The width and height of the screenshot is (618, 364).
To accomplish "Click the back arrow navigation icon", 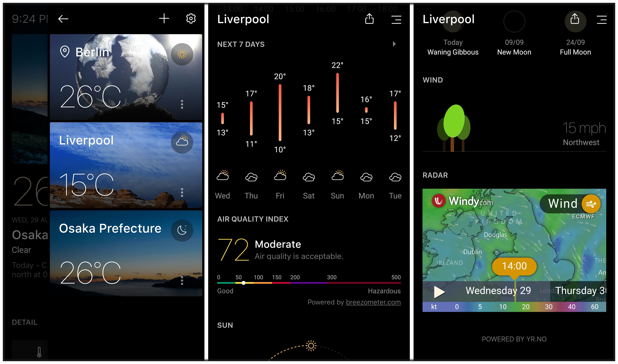I will 65,18.
